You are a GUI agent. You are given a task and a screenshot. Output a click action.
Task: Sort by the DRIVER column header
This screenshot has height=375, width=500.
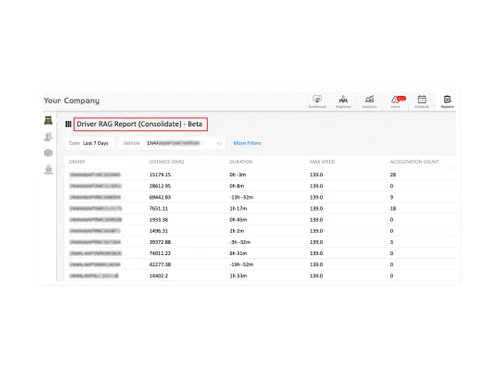(77, 162)
